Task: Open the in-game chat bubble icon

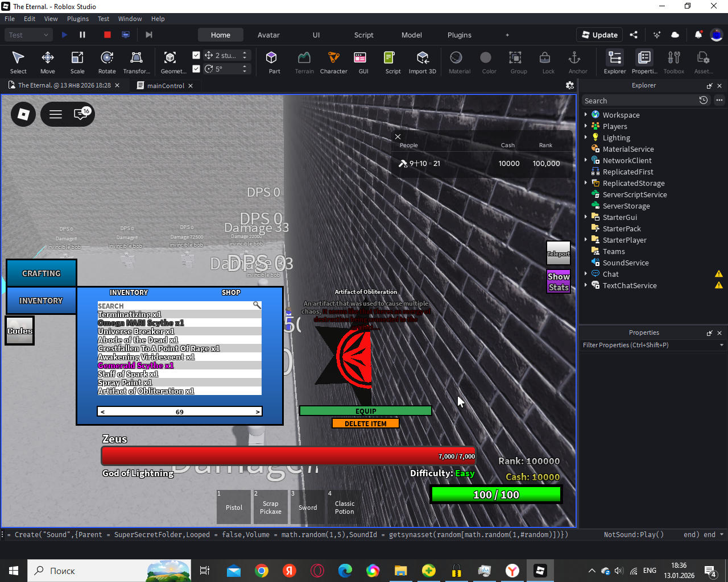Action: [x=81, y=114]
